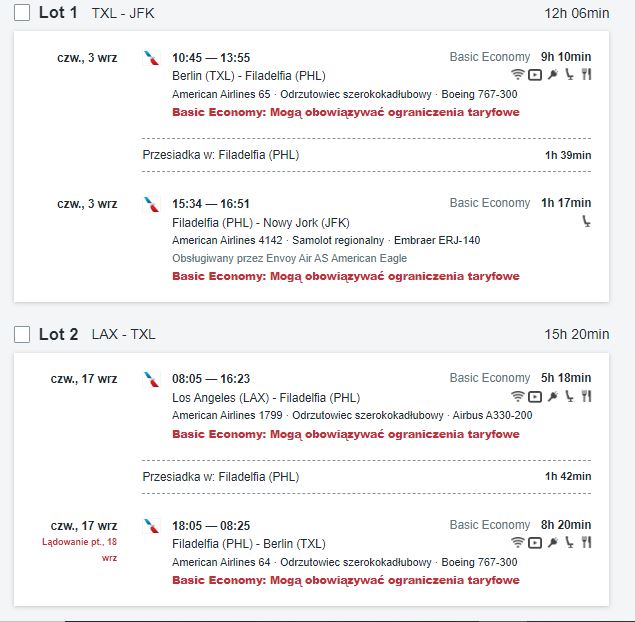Click video icon on American Airlines 64 flight
This screenshot has width=635, height=622.
[x=535, y=543]
